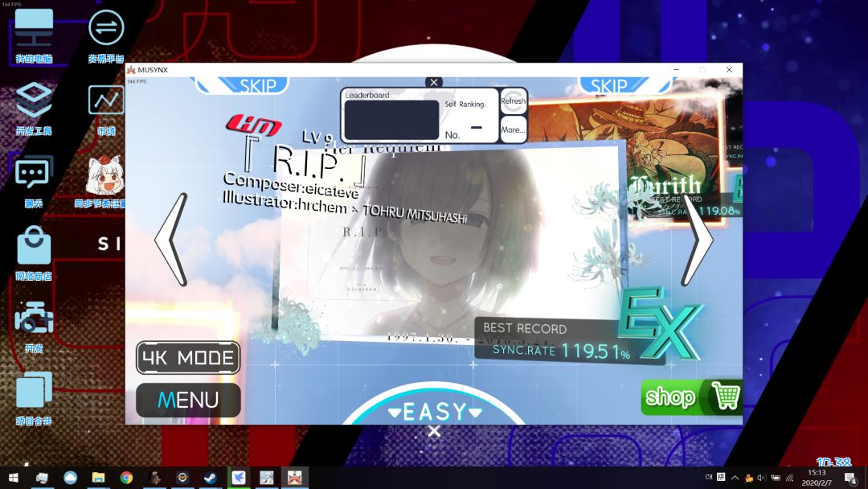
Task: Switch to the anime image window in taskbar
Action: (x=267, y=478)
